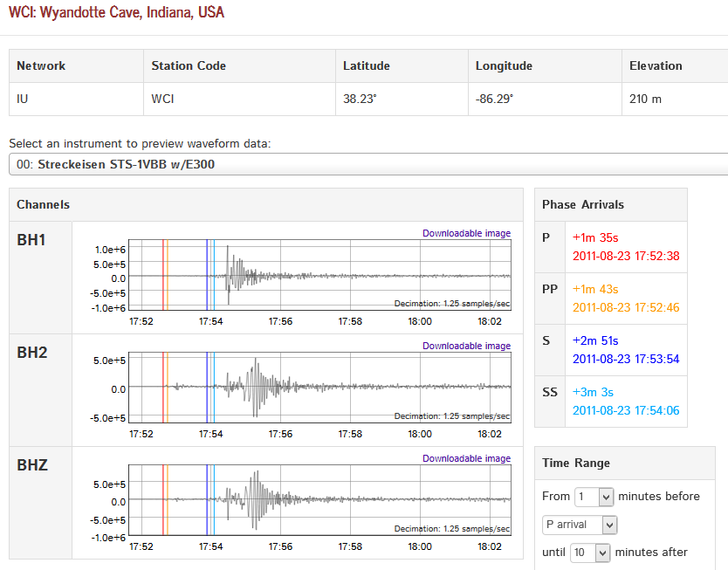
Task: Open the P arrival reference dropdown
Action: coord(579,525)
